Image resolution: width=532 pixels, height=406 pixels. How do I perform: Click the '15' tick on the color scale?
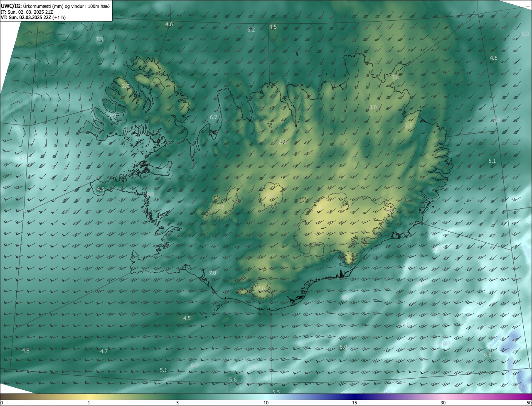[x=355, y=403]
